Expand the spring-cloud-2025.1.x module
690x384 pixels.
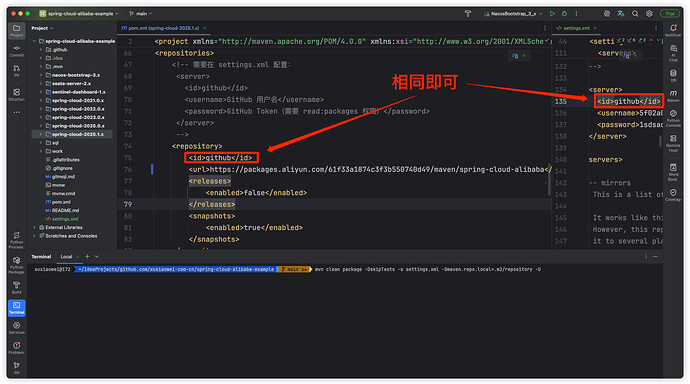coord(41,134)
